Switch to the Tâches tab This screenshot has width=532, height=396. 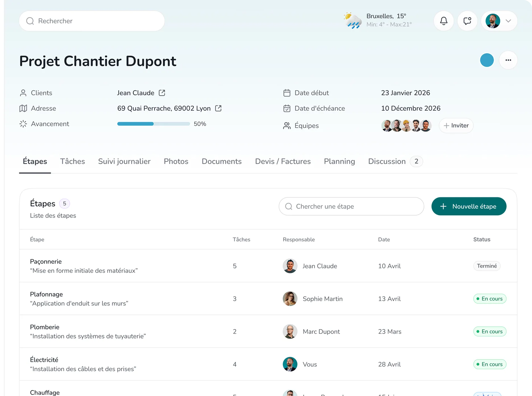click(x=72, y=161)
